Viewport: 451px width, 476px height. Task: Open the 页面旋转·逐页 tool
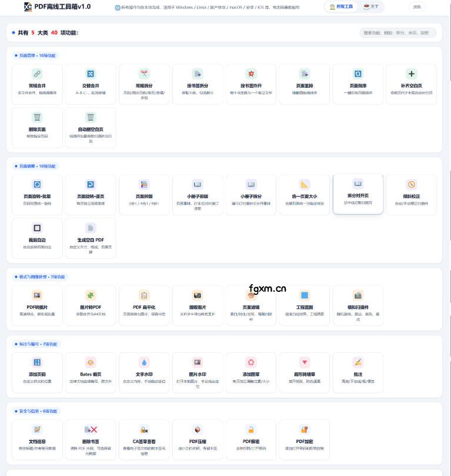(x=91, y=195)
